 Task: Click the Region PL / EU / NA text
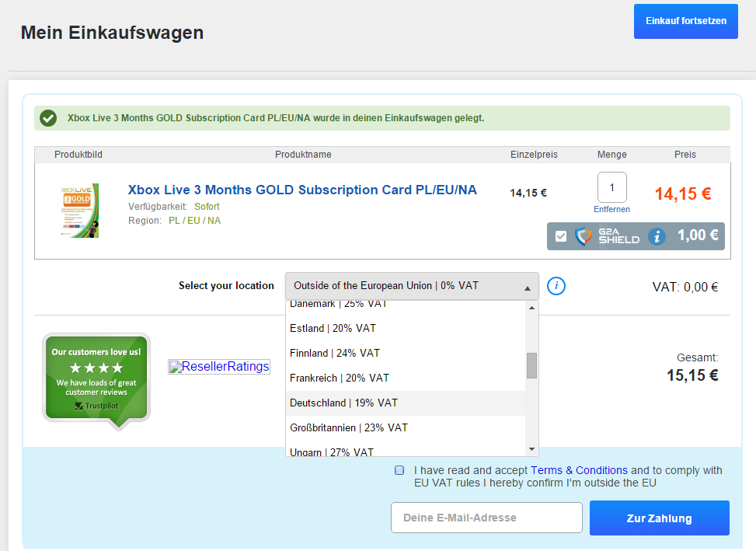(175, 221)
